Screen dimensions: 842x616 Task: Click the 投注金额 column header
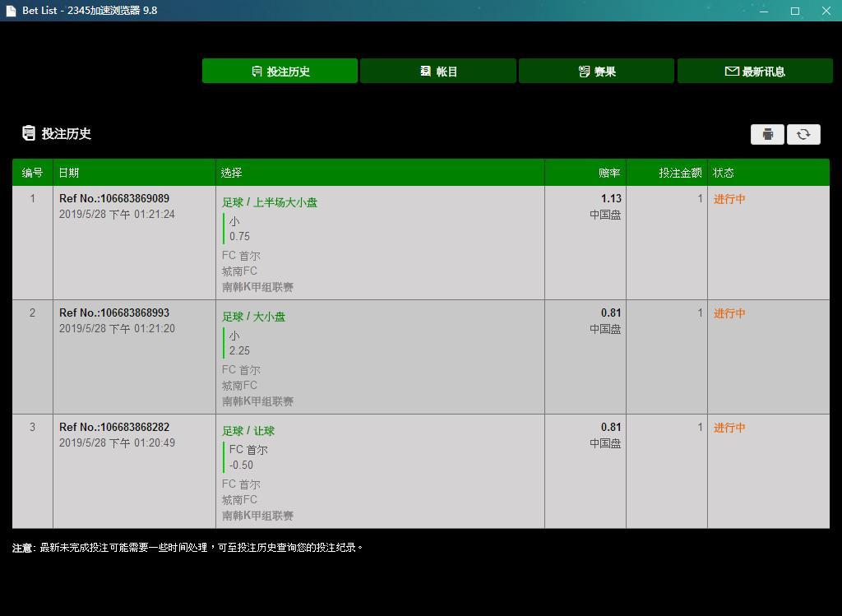(680, 173)
